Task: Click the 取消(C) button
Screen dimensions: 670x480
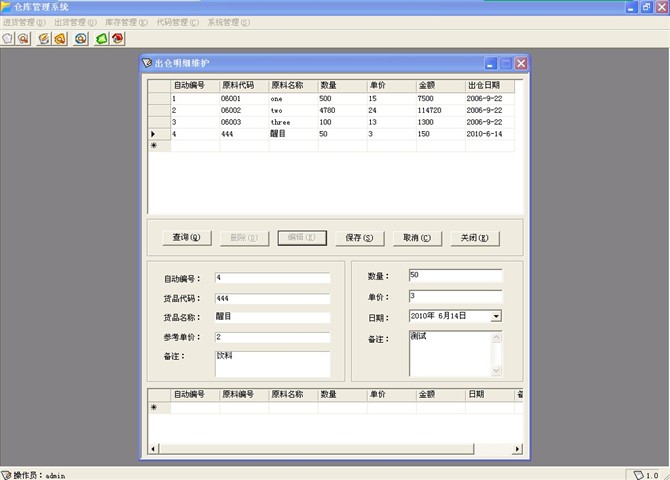Action: [417, 238]
